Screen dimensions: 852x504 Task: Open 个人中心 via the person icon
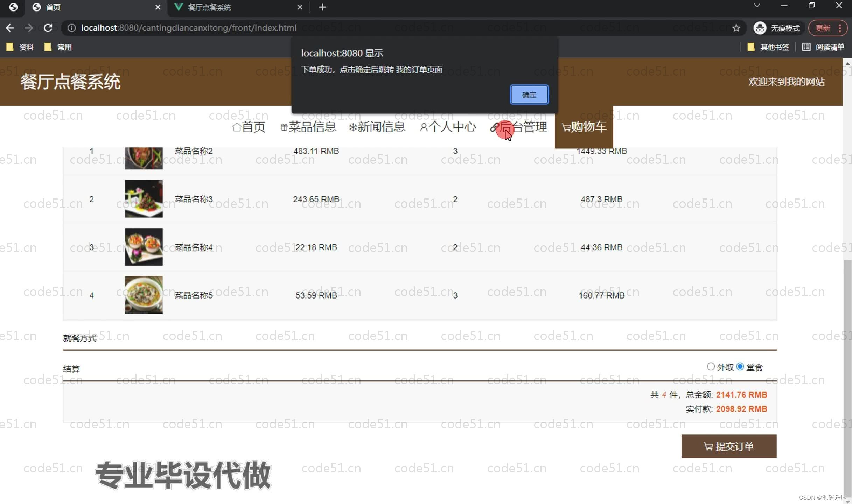[x=423, y=127]
